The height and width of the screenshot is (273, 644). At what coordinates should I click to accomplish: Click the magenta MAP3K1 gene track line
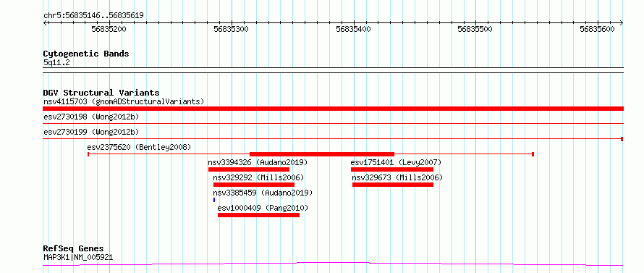[333, 264]
